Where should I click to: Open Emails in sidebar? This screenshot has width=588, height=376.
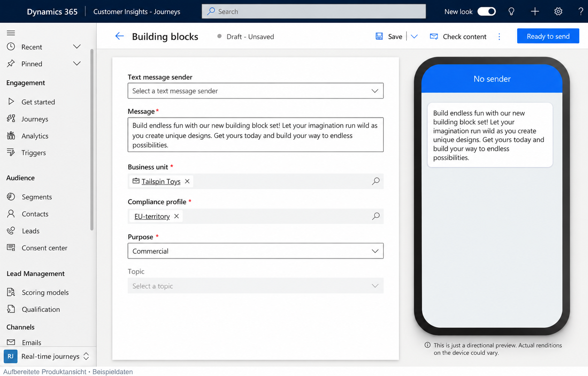point(31,342)
